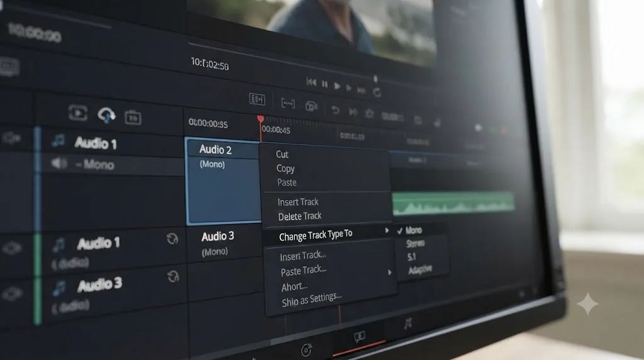Click the music note icon of the blue Audio 1 track
Image resolution: width=644 pixels, height=360 pixels.
point(58,140)
